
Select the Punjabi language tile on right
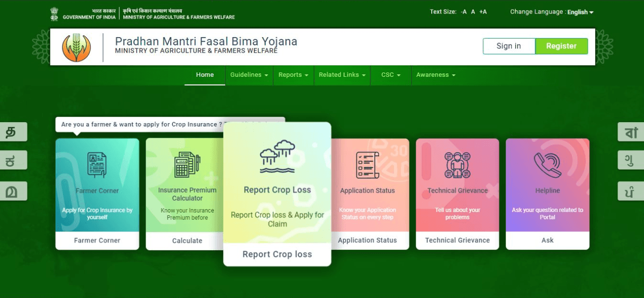coord(631,191)
